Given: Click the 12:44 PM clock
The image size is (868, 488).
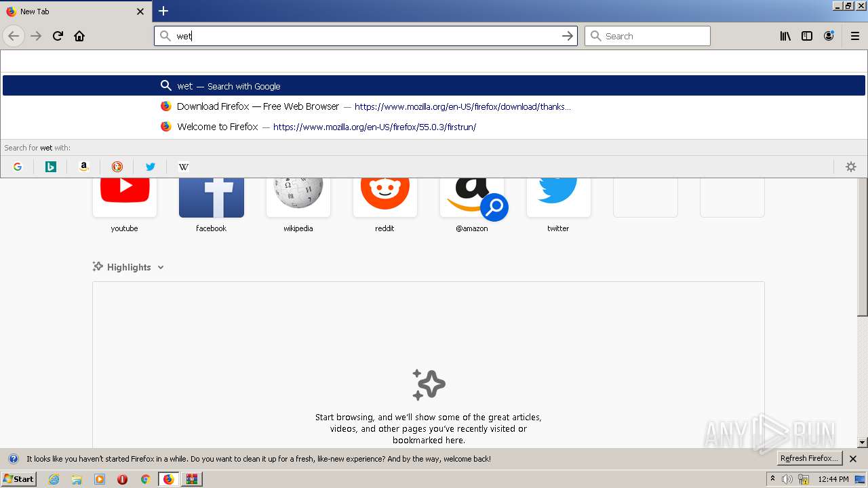Looking at the screenshot, I should coord(833,479).
